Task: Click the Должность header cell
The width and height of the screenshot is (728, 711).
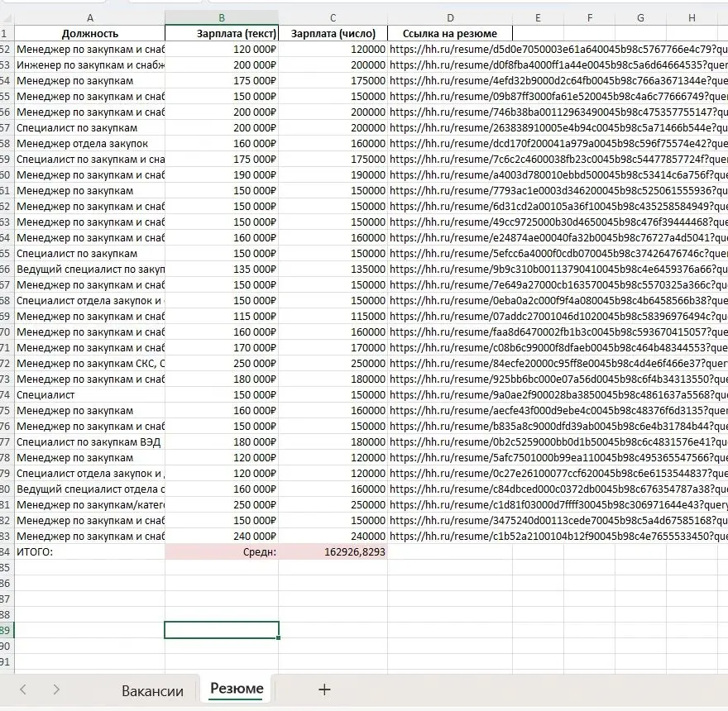Action: point(89,33)
